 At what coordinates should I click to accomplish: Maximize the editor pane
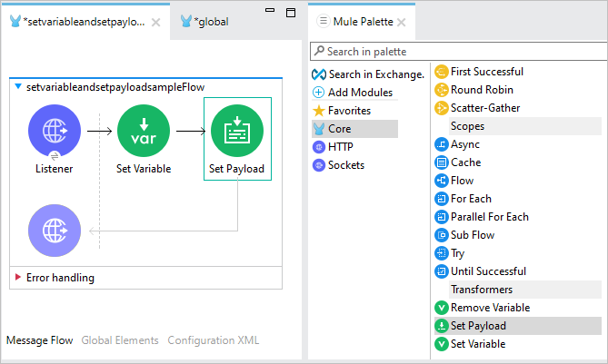click(291, 13)
